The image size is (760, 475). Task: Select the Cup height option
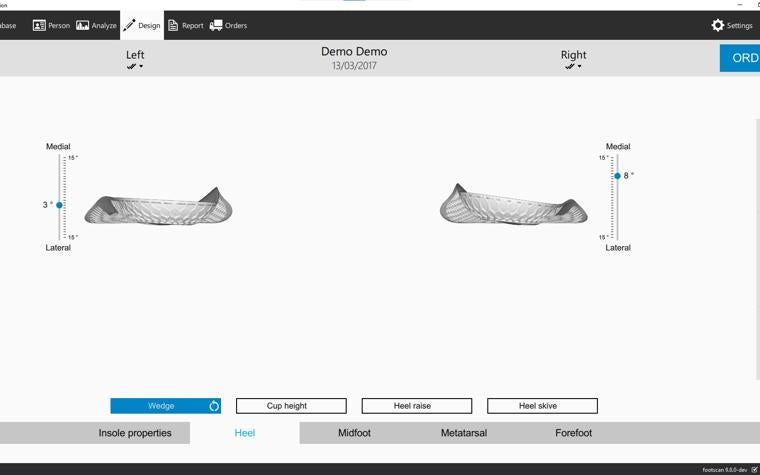click(x=291, y=406)
